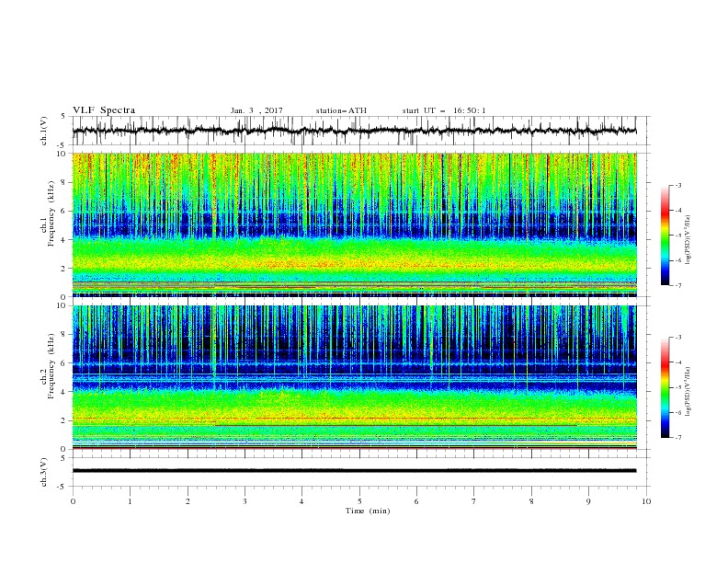Click the "-7" tick on the lower colorbar
728x563 pixels.
pos(678,438)
